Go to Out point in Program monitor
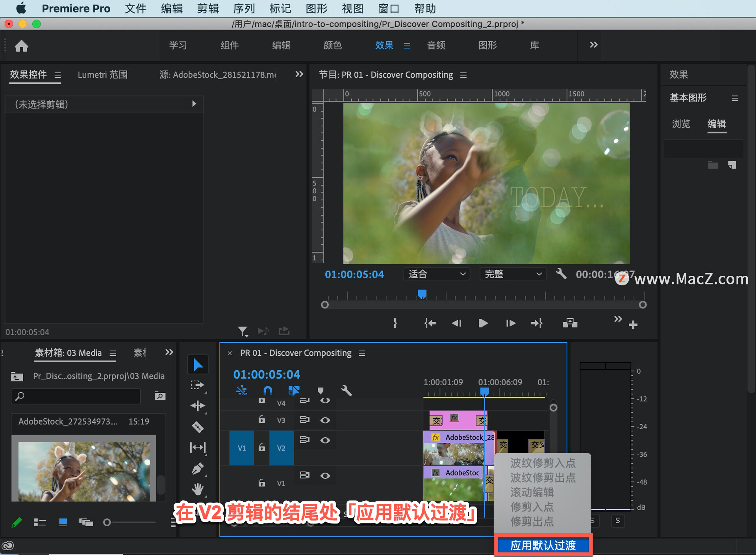 537,323
